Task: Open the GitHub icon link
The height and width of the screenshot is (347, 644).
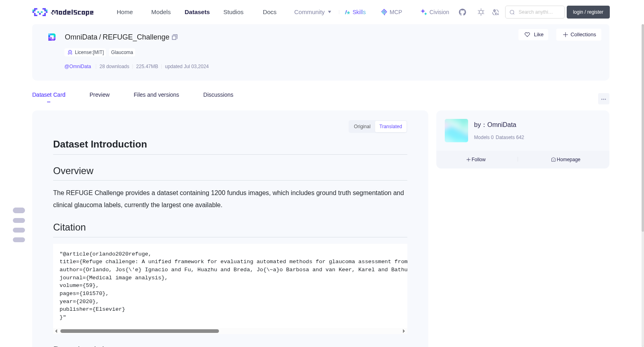Action: pyautogui.click(x=462, y=12)
